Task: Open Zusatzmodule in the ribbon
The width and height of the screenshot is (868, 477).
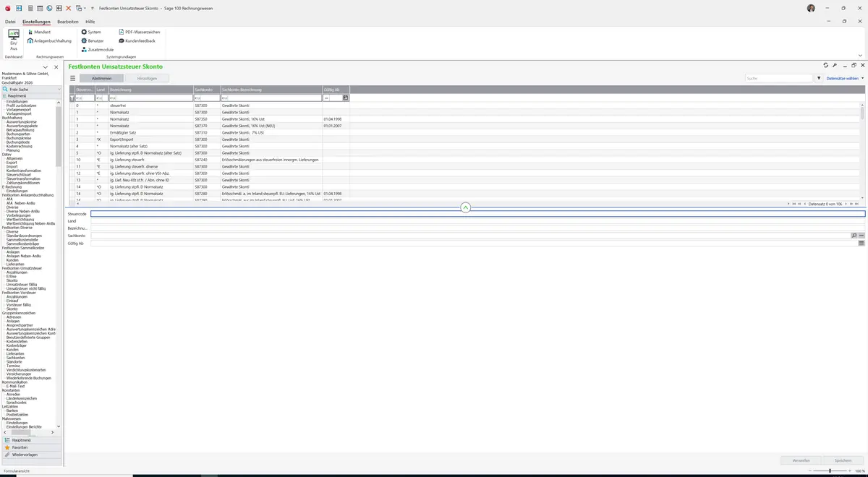Action: click(98, 49)
